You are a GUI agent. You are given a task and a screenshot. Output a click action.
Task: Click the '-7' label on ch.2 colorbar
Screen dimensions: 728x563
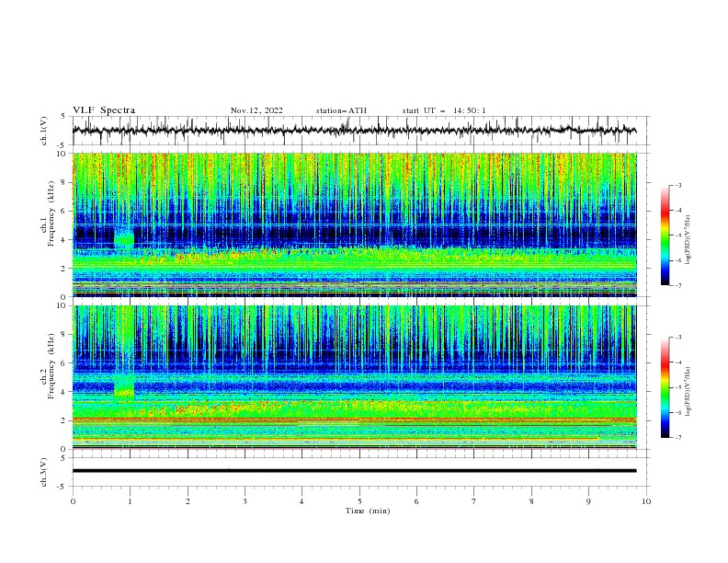click(x=677, y=438)
